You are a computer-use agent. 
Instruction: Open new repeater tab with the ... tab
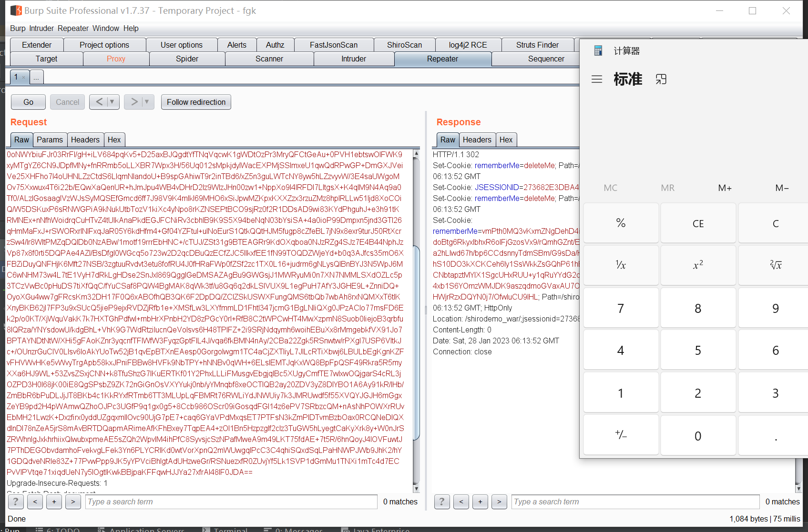tap(36, 77)
